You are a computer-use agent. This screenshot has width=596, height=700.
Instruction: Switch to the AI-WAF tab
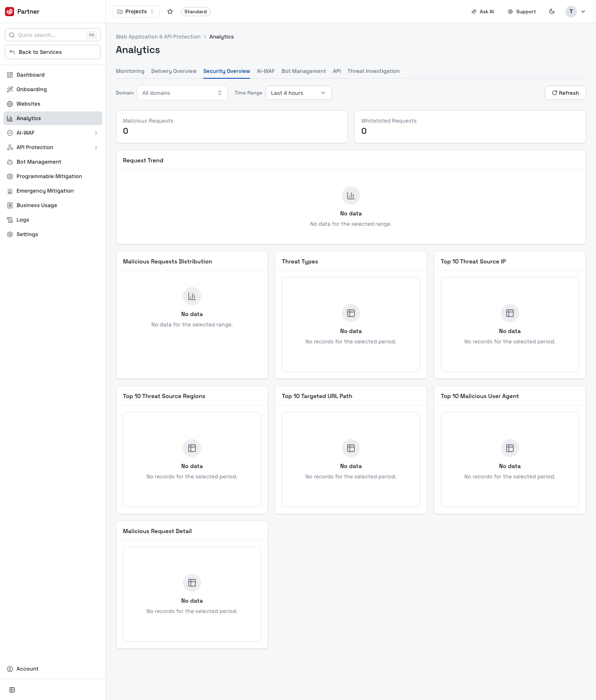[x=266, y=71]
